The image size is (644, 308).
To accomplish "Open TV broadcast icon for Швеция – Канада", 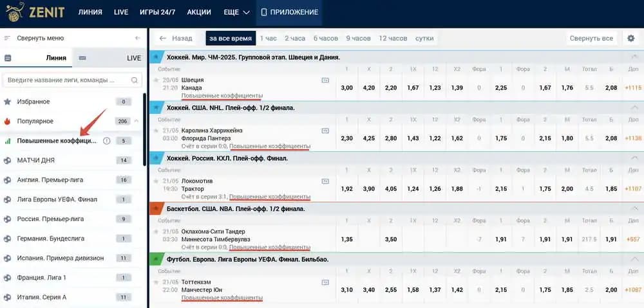I will [325, 80].
